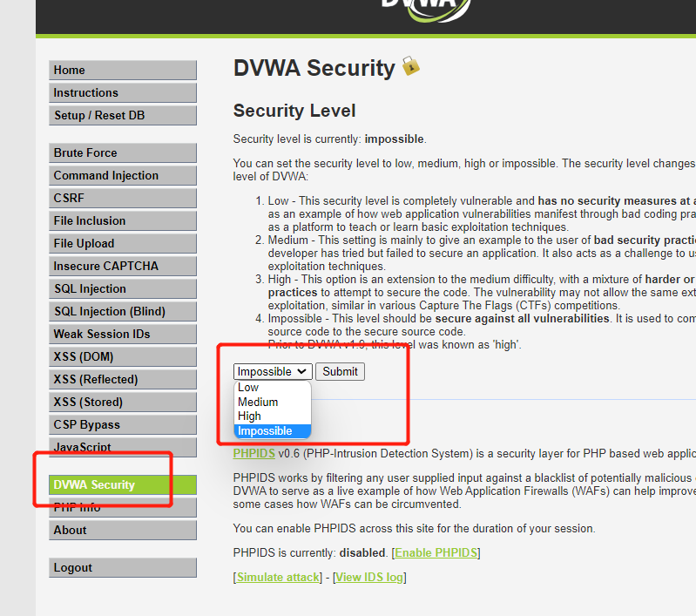
Task: Open the PHP Info page
Action: [123, 507]
